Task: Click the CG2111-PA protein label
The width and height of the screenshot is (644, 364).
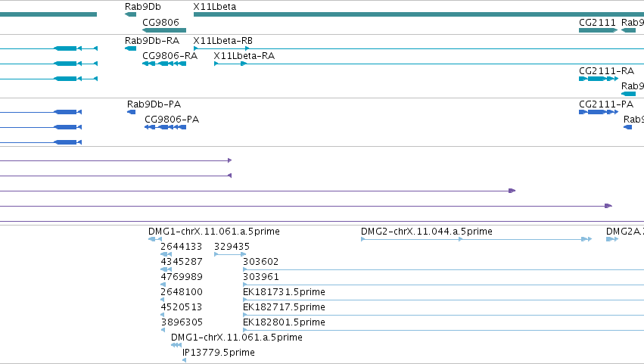Action: click(606, 104)
